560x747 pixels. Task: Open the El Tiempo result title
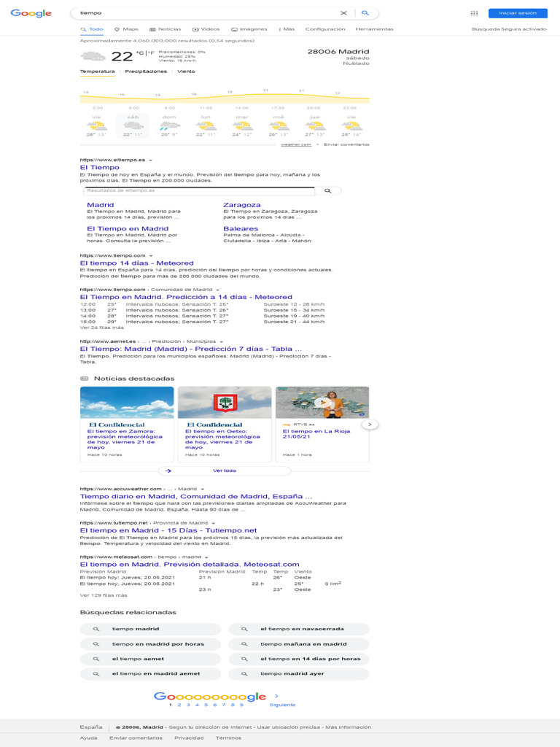click(99, 167)
